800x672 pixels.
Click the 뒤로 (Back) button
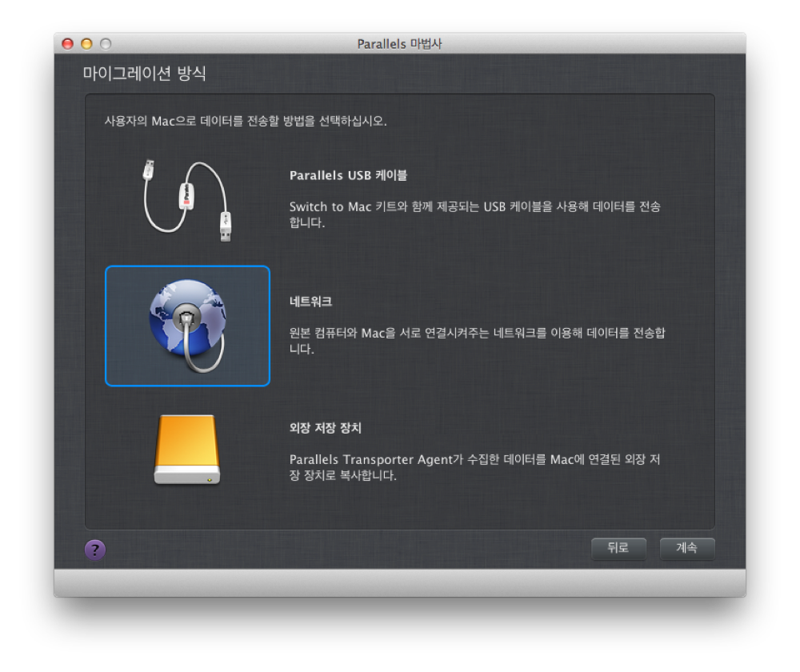(x=618, y=548)
